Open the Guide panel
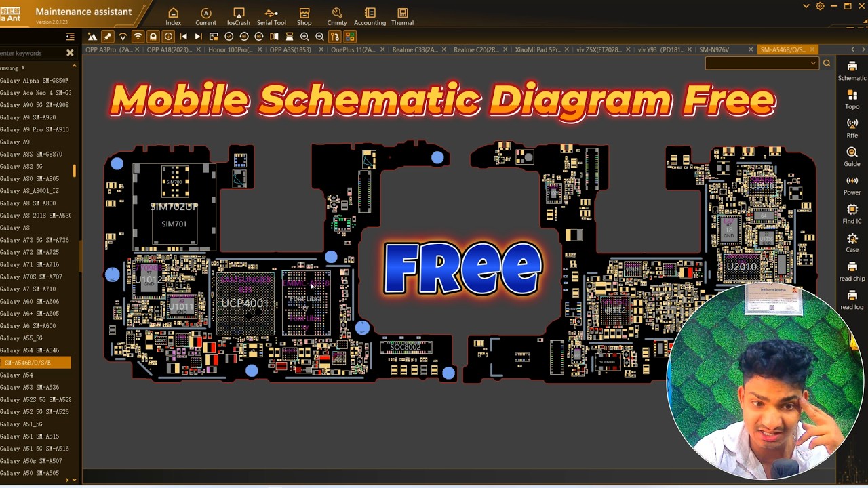The image size is (868, 488). click(x=852, y=157)
